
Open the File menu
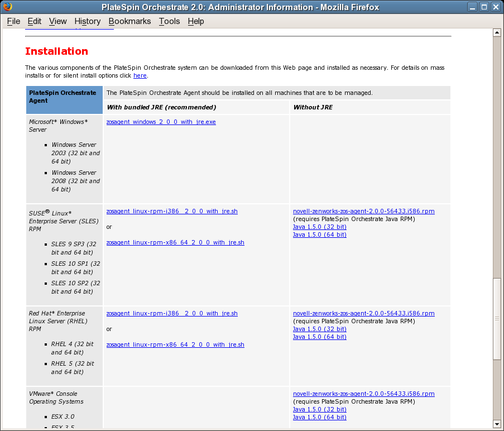13,21
